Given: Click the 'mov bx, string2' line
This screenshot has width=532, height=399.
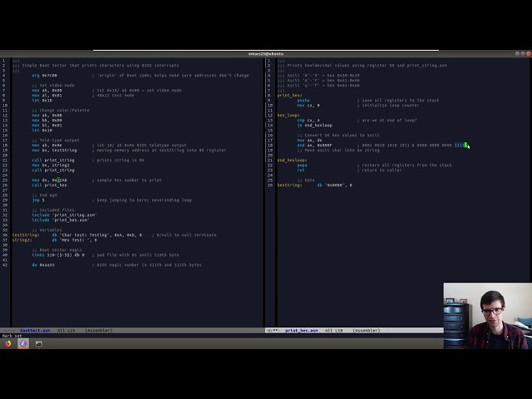Looking at the screenshot, I should (51, 165).
